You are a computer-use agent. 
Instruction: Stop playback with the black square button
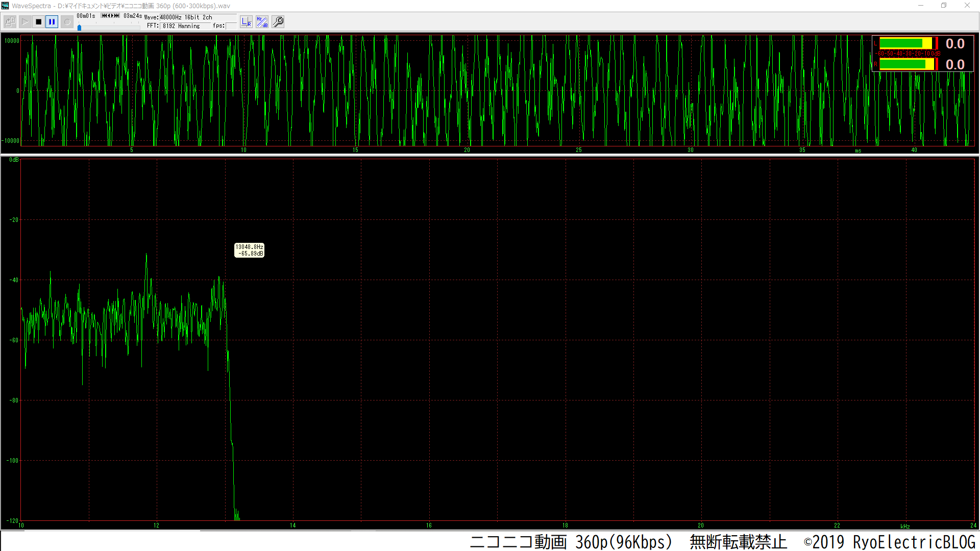pyautogui.click(x=38, y=22)
